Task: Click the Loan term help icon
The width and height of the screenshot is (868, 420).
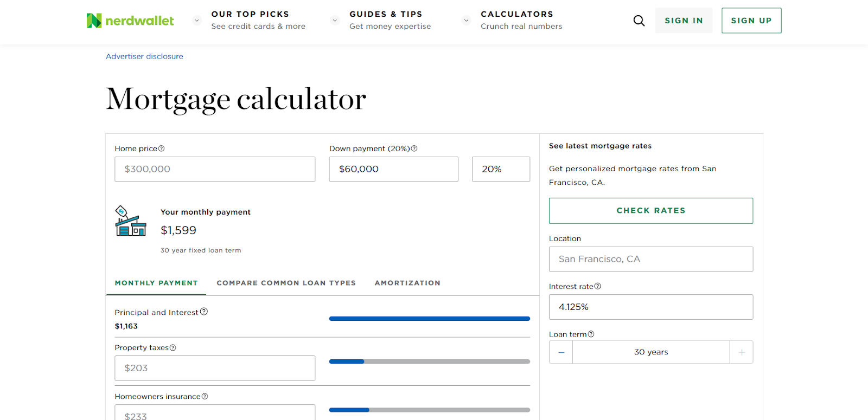Action: pos(591,334)
